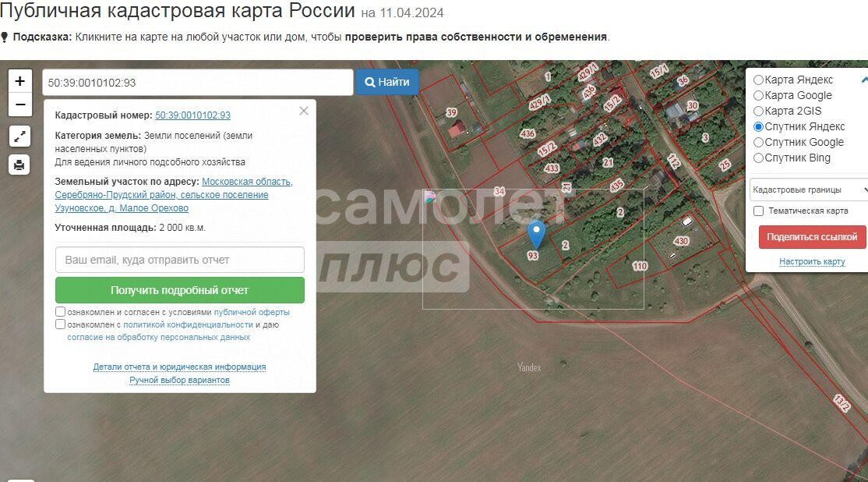The image size is (868, 482).
Task: Zoom in with the plus map button
Action: [20, 81]
